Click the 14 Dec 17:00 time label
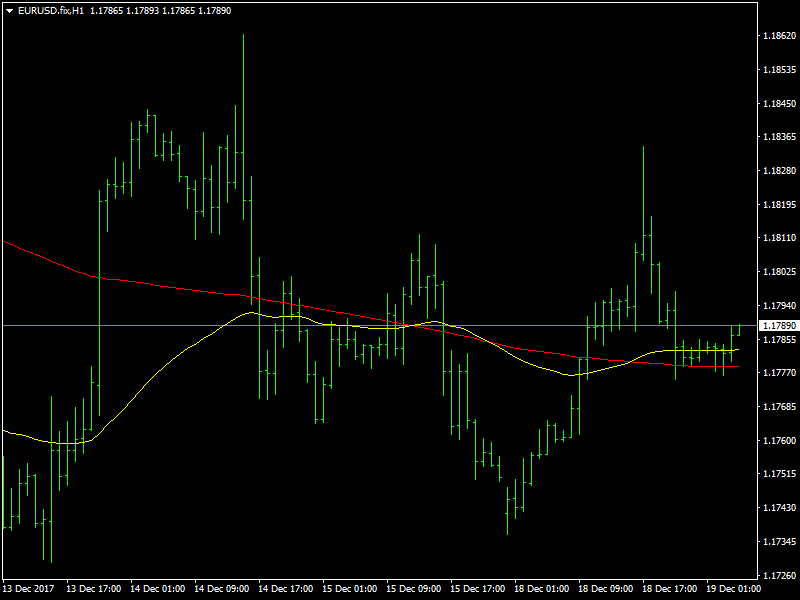800x600 pixels. [286, 589]
